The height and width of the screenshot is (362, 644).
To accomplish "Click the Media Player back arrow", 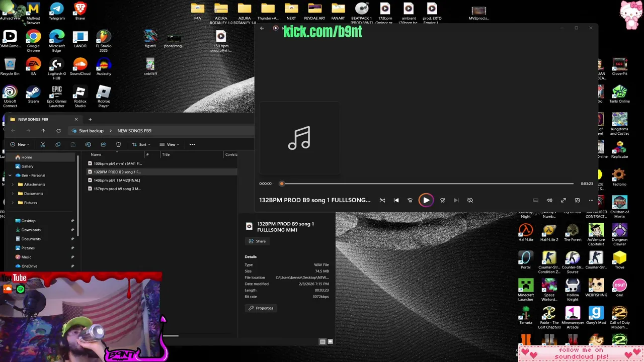I will (x=262, y=28).
